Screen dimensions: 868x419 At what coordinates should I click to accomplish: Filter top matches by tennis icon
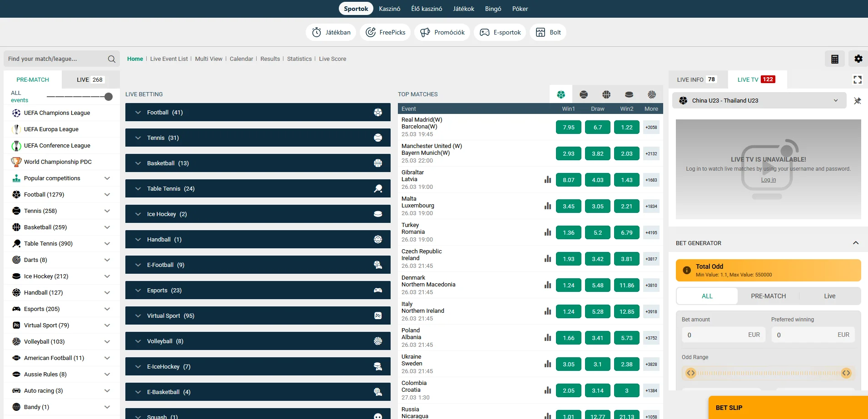(584, 94)
